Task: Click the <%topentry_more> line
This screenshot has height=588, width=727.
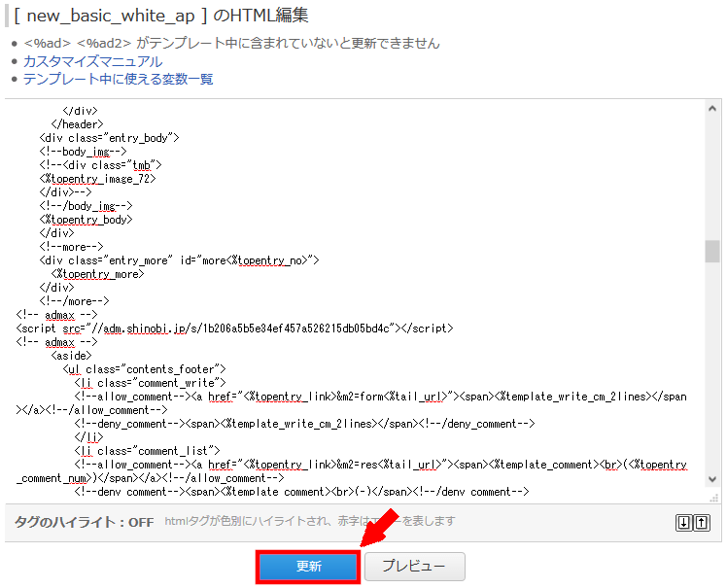Action: [x=98, y=274]
